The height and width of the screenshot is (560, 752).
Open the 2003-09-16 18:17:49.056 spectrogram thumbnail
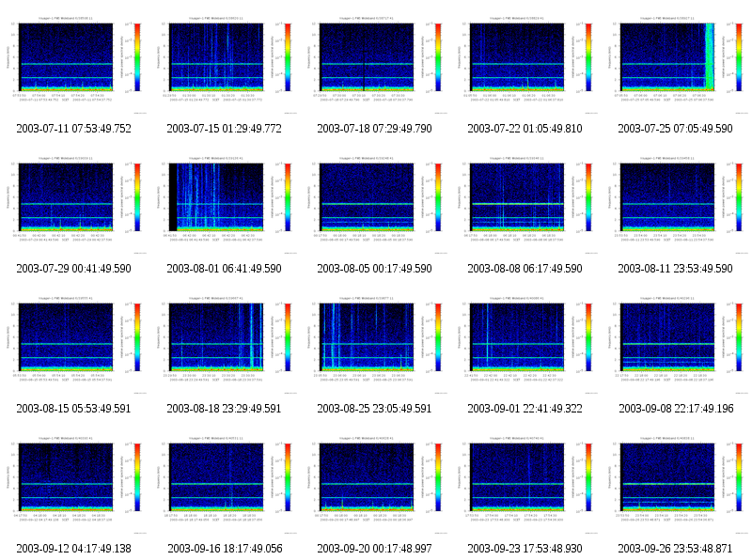[x=224, y=484]
